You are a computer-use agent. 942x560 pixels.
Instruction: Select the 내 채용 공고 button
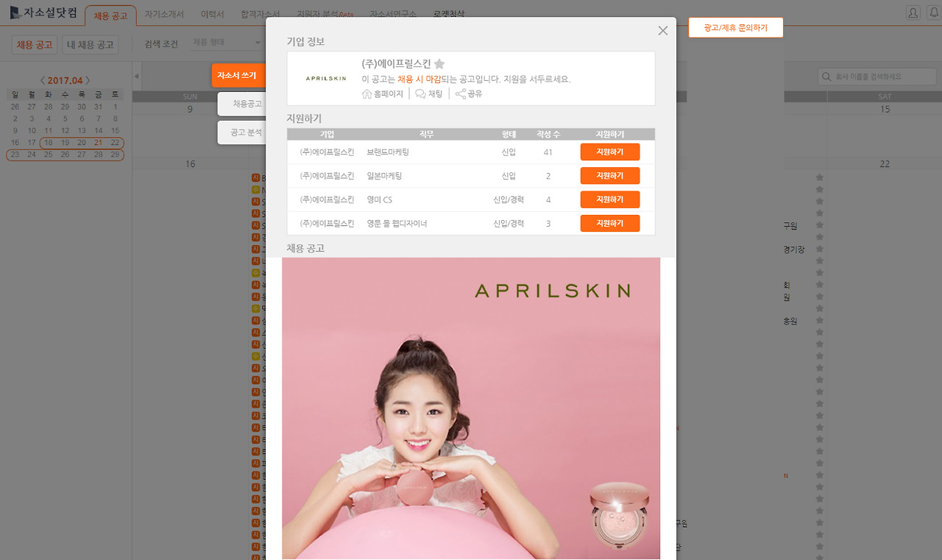point(91,45)
